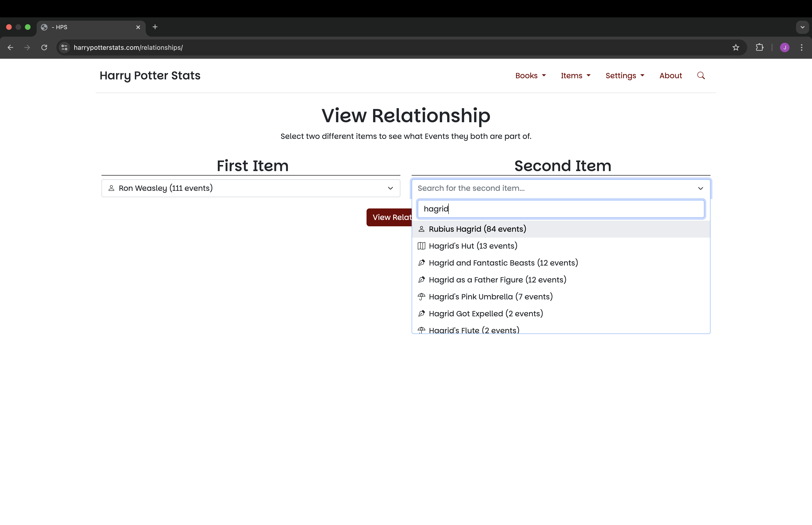Image resolution: width=812 pixels, height=525 pixels.
Task: Click the site information icon in address bar
Action: pos(64,47)
